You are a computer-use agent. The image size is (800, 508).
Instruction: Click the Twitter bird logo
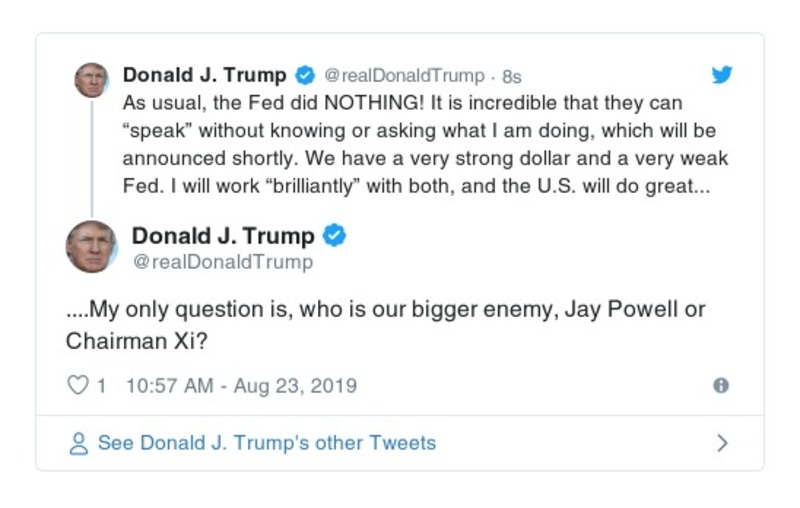(x=721, y=75)
